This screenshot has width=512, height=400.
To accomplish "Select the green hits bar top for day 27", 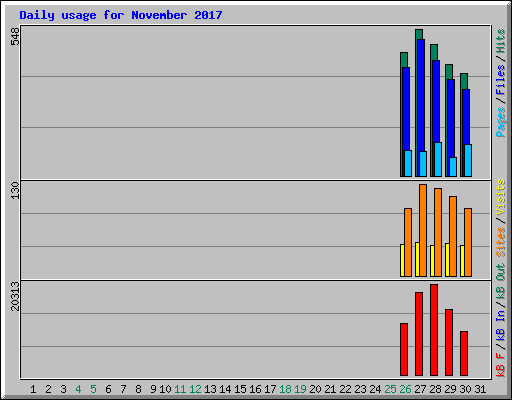I will point(419,34).
